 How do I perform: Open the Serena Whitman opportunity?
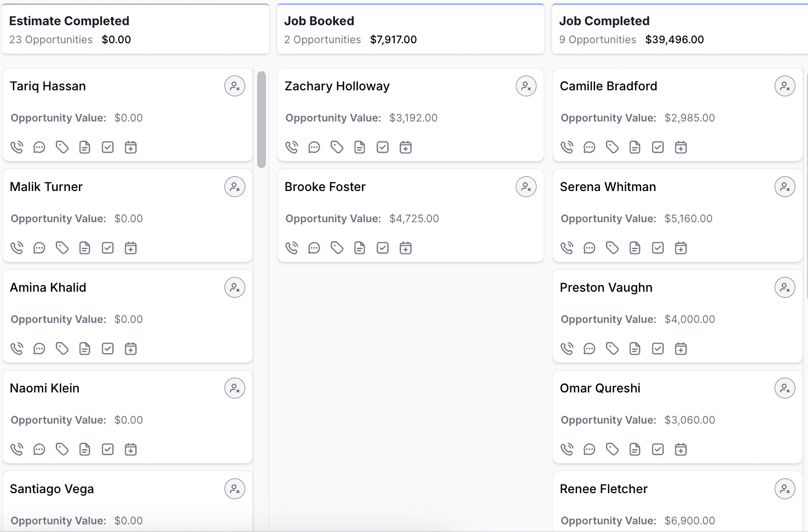608,187
